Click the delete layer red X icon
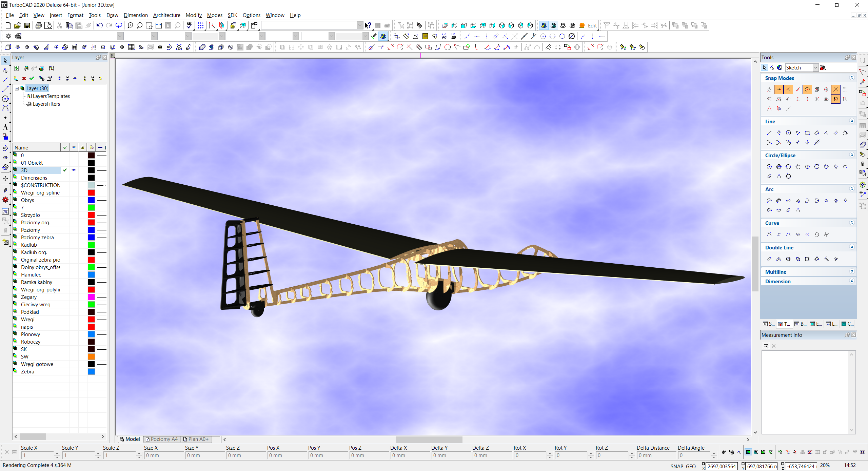The width and height of the screenshot is (868, 471). coord(24,78)
